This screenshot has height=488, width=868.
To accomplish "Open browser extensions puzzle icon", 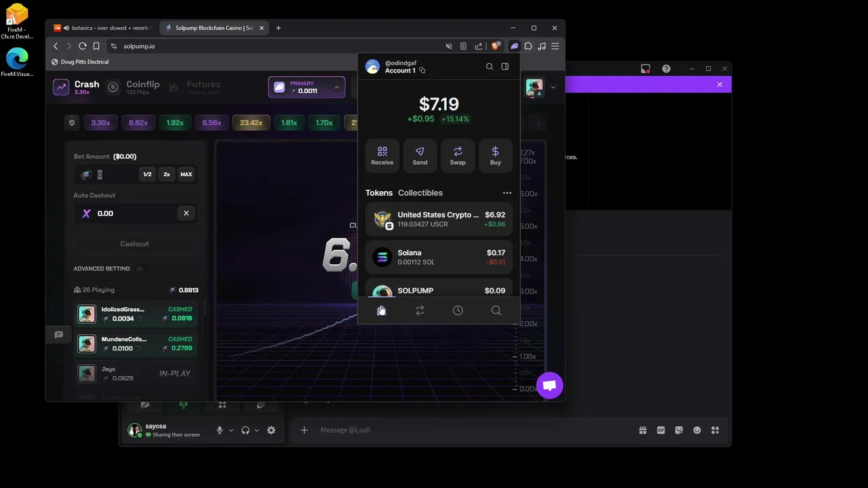I will click(528, 46).
